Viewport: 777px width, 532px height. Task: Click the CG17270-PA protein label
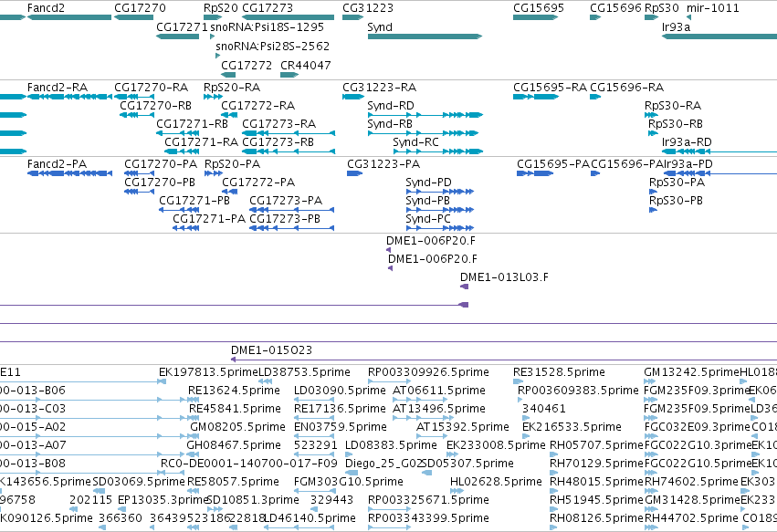[161, 164]
